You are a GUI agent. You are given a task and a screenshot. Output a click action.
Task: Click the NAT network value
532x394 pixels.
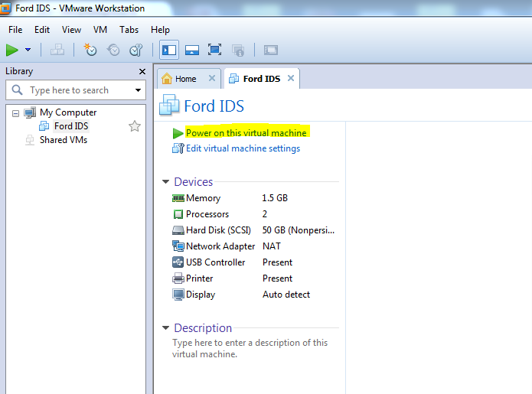tap(272, 246)
